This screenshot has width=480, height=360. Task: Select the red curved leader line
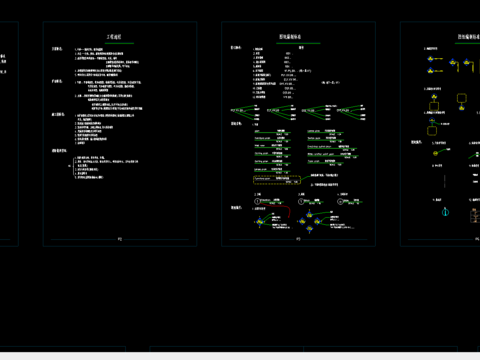point(275,209)
